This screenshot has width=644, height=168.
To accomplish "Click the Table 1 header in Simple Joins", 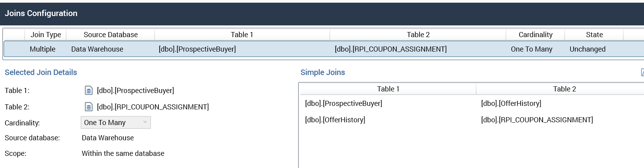I will coord(388,89).
